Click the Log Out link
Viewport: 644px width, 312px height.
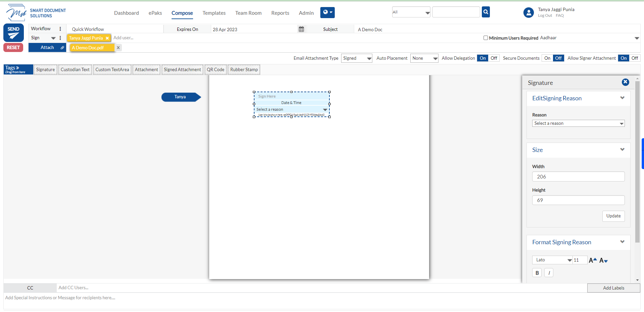(x=545, y=15)
